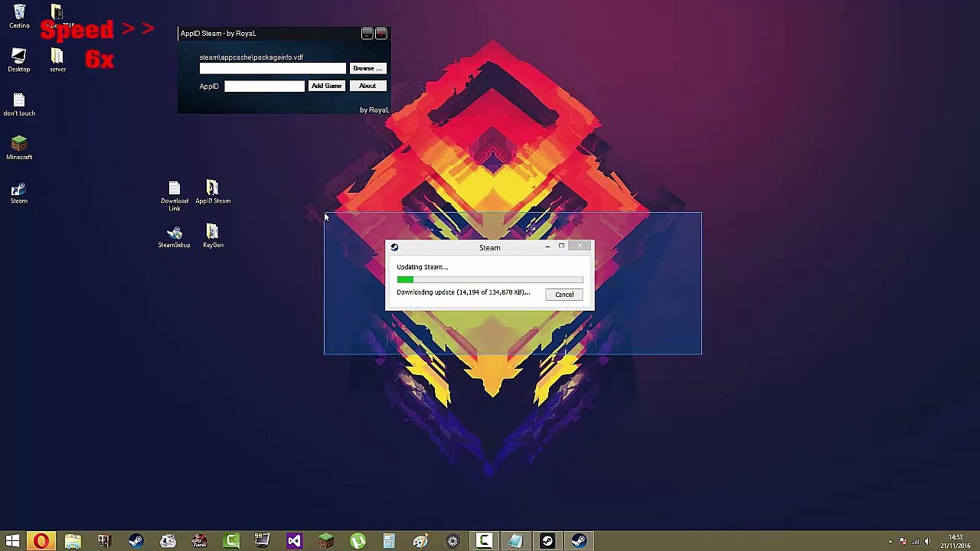Click the "by RoyaL" credit text
This screenshot has width=980, height=551.
coord(374,110)
